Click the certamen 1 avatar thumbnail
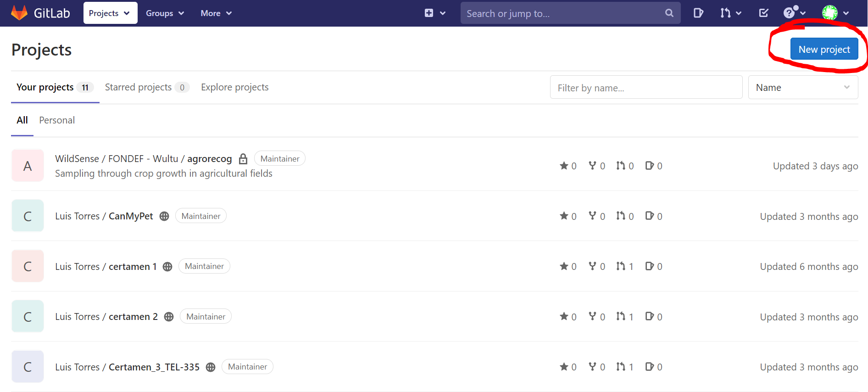 [28, 266]
